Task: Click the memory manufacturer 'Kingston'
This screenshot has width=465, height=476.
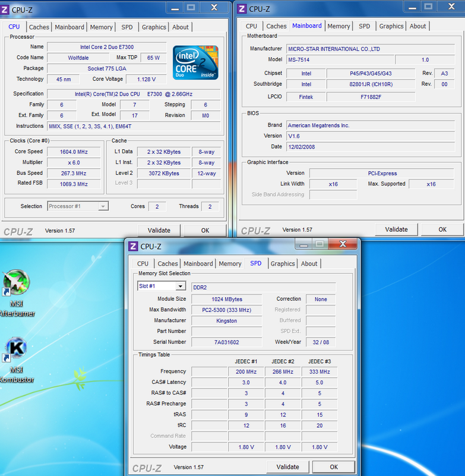Action: [x=227, y=321]
